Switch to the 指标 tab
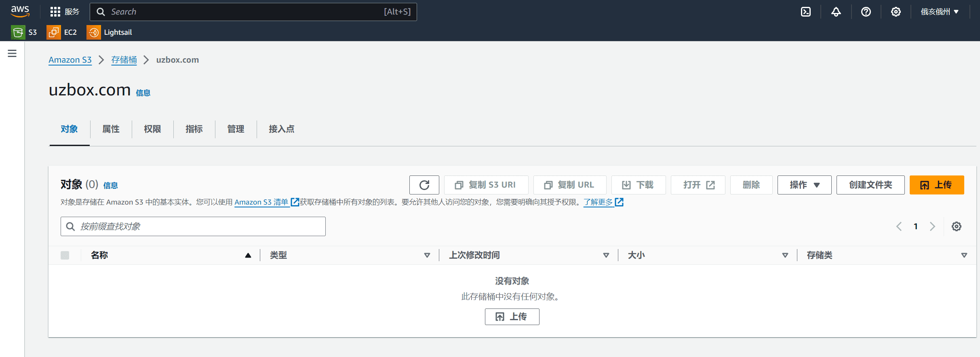The height and width of the screenshot is (357, 980). [x=194, y=129]
